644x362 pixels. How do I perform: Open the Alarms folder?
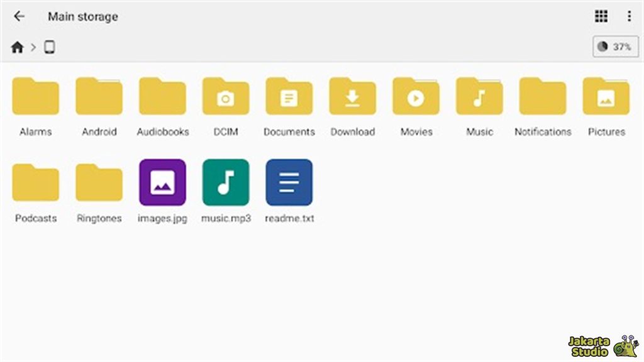click(x=35, y=97)
